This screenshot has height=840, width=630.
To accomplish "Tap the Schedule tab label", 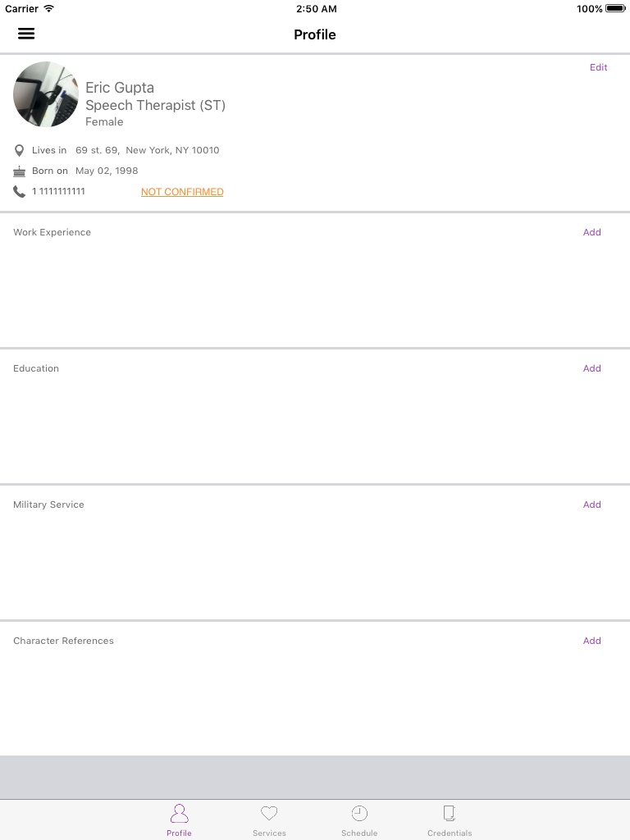I will 359,833.
